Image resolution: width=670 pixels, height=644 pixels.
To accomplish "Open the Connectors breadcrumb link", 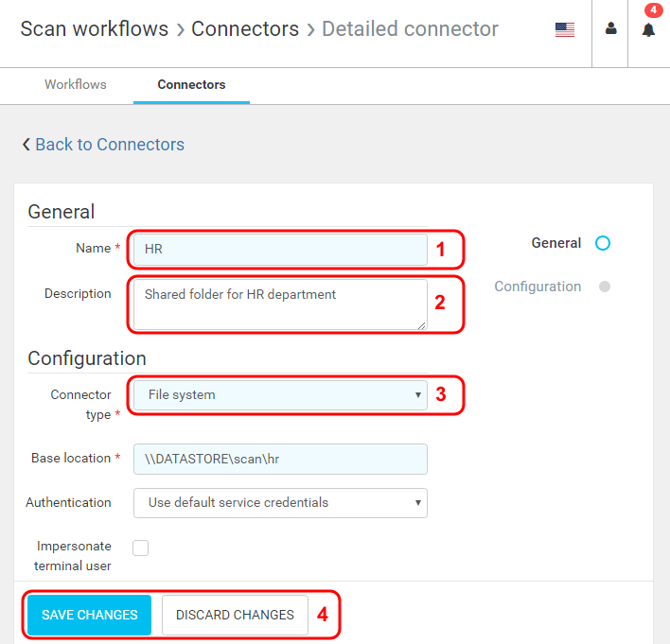I will (245, 29).
